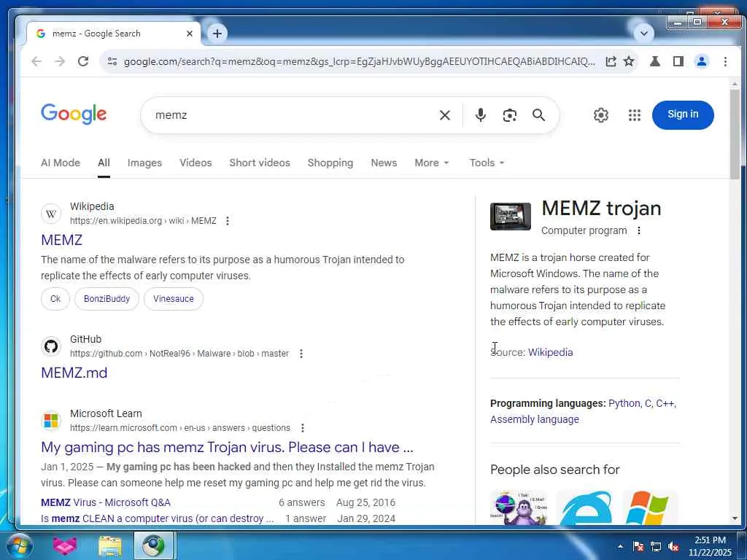Open BonziBuddy people-also-search thumbnail
The height and width of the screenshot is (560, 747).
(519, 507)
